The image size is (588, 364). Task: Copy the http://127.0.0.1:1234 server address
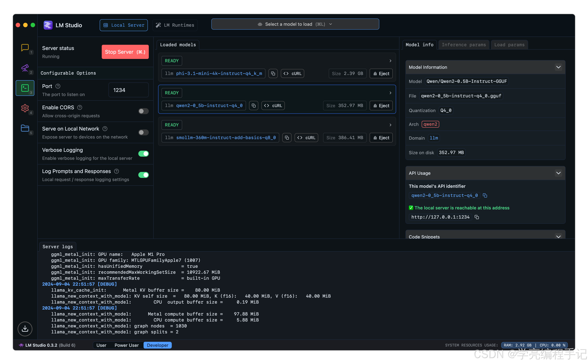pos(476,217)
